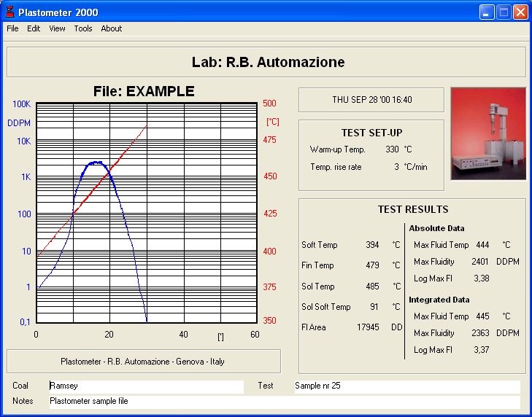Image resolution: width=532 pixels, height=417 pixels.
Task: Open the View menu
Action: [57, 28]
